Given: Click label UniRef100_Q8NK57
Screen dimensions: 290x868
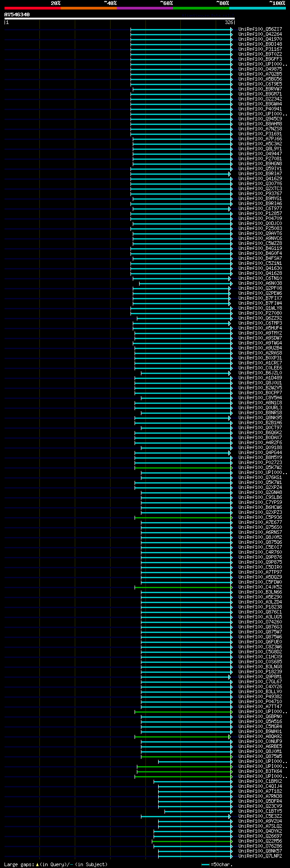Looking at the screenshot, I should [260, 851].
